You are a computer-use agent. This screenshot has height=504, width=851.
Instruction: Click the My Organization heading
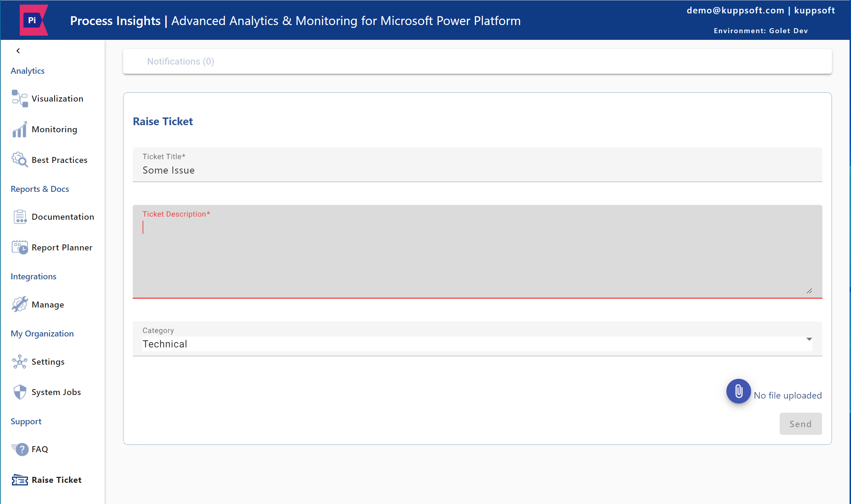click(42, 334)
